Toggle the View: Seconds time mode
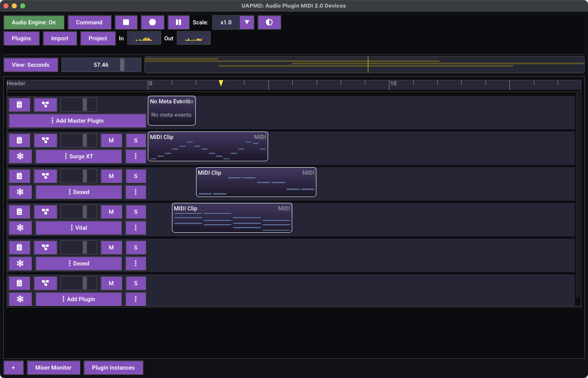The width and height of the screenshot is (588, 378). [x=31, y=65]
